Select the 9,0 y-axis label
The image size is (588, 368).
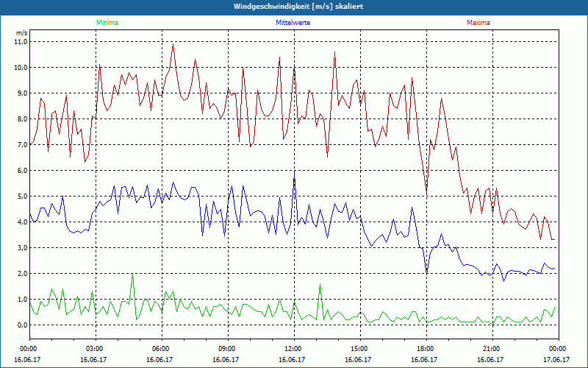coord(23,93)
